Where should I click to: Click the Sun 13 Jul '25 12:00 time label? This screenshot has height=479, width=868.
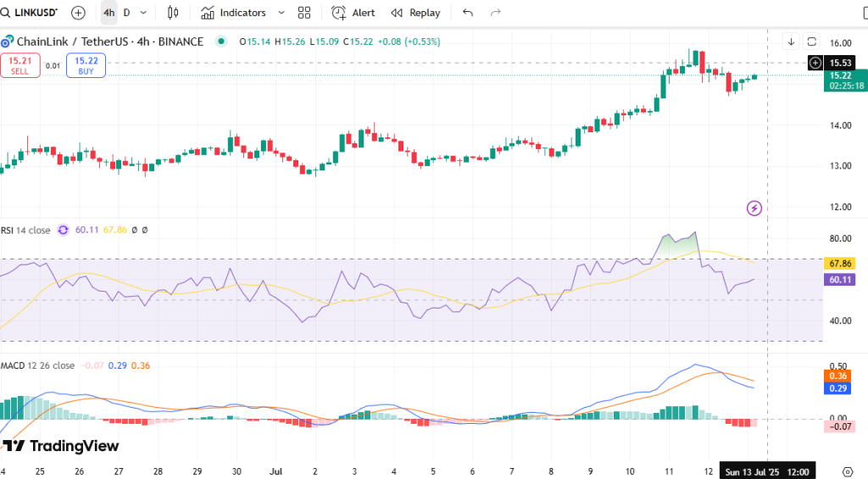767,472
